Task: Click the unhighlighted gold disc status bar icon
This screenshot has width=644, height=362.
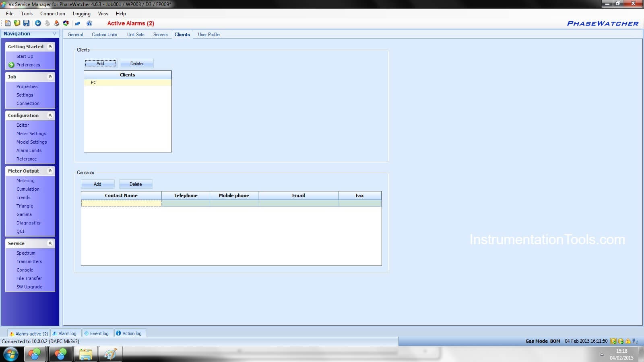Action: 621,341
